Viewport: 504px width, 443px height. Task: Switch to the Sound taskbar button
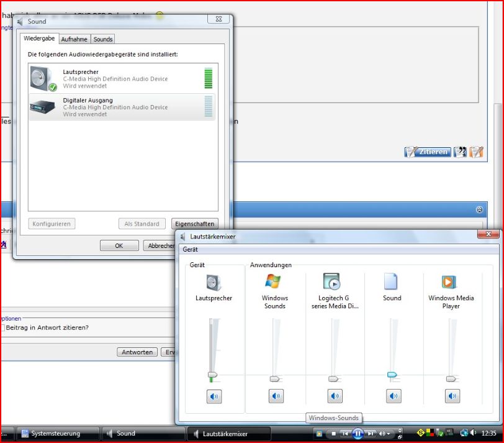[x=143, y=434]
